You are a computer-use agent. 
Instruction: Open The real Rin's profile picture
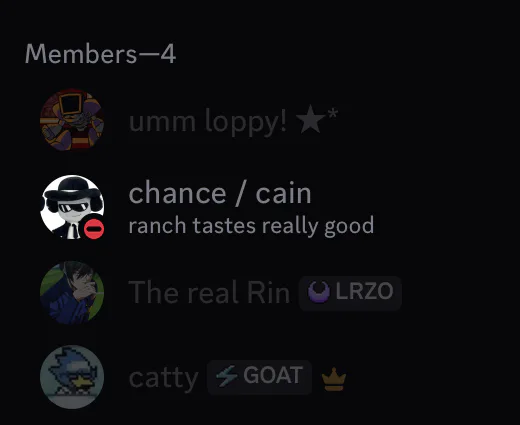pos(72,293)
